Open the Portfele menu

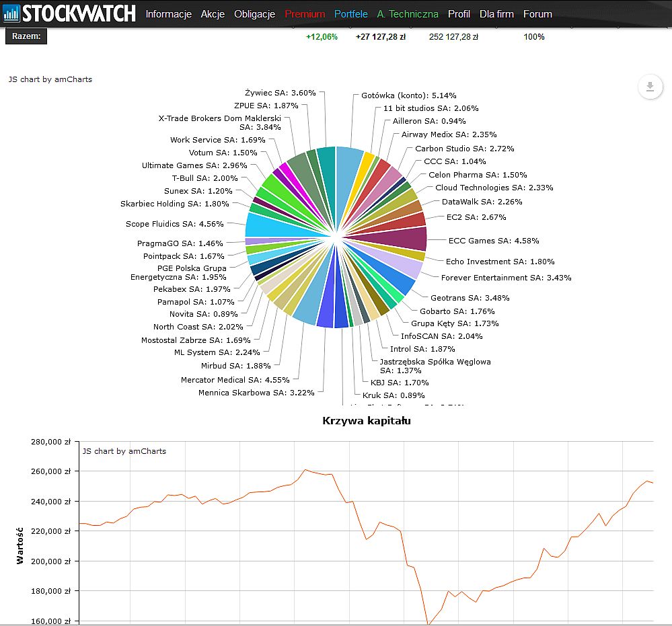[x=351, y=14]
